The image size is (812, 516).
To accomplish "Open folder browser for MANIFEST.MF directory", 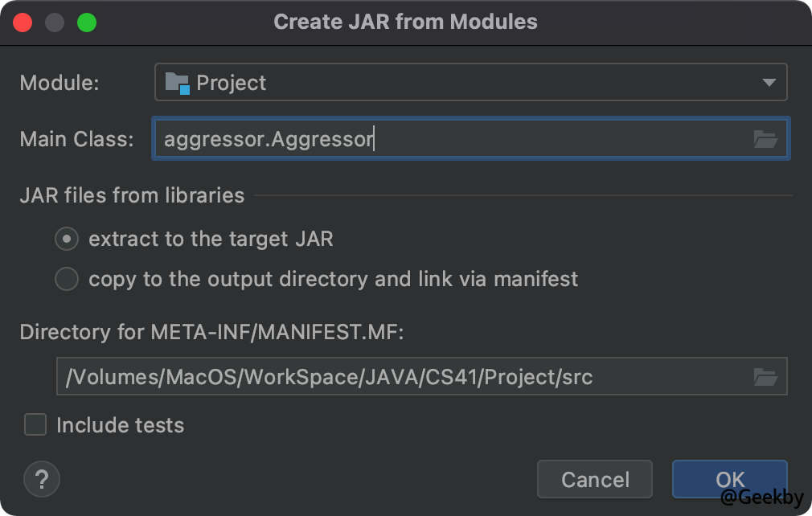I will click(x=765, y=376).
